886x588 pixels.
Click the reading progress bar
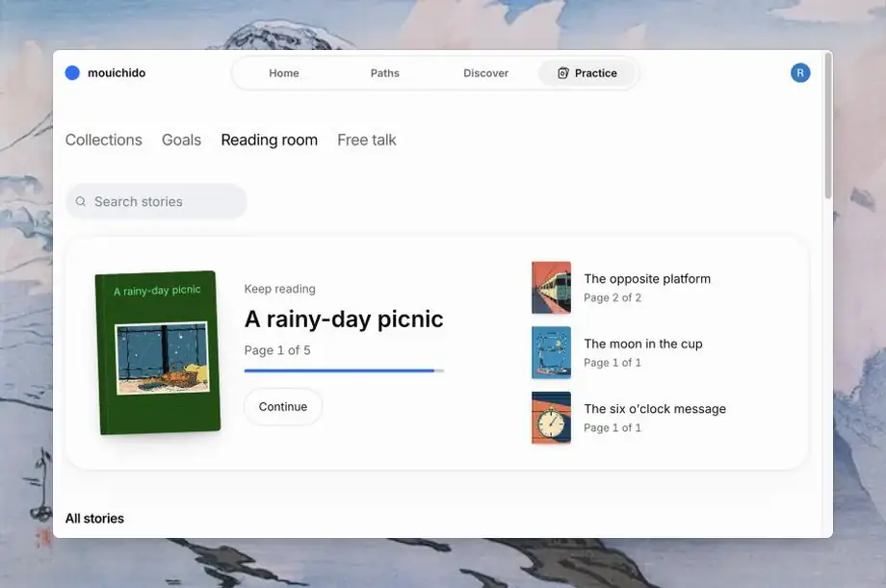point(344,371)
